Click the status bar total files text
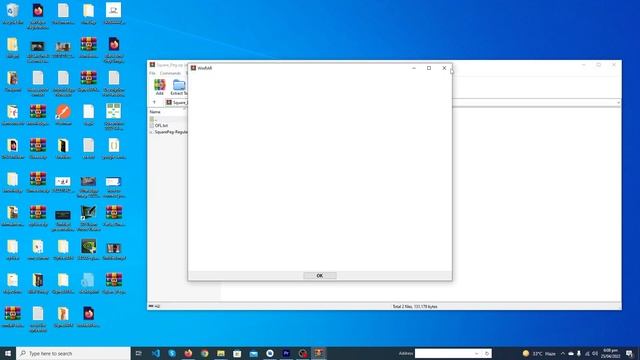Screen dimensions: 640x360 click(x=415, y=306)
